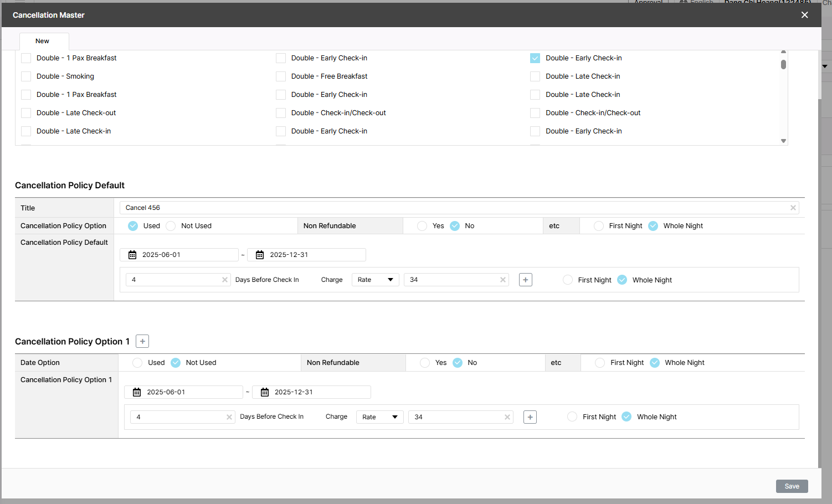832x504 pixels.
Task: Expand the Rate dropdown in Policy Option 1
Action: point(379,417)
